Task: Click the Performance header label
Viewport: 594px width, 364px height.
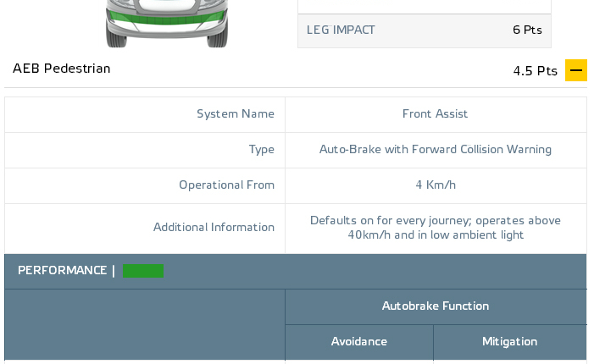Action: click(x=62, y=271)
